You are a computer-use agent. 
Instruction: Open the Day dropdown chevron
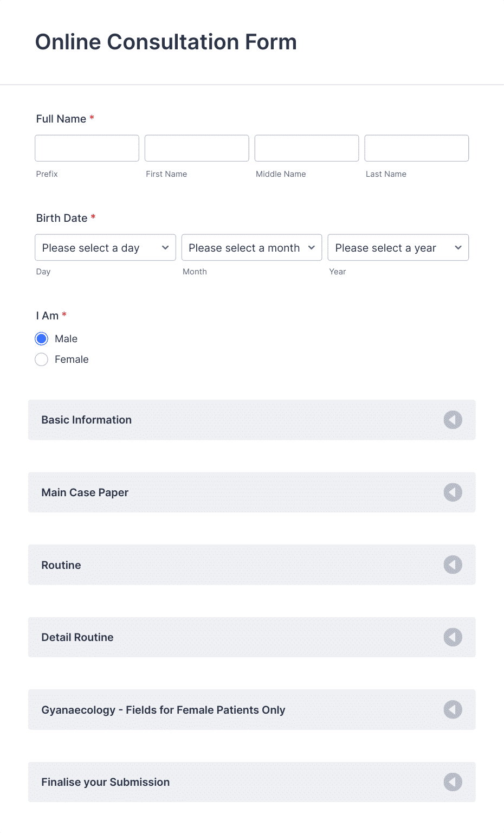(x=165, y=247)
